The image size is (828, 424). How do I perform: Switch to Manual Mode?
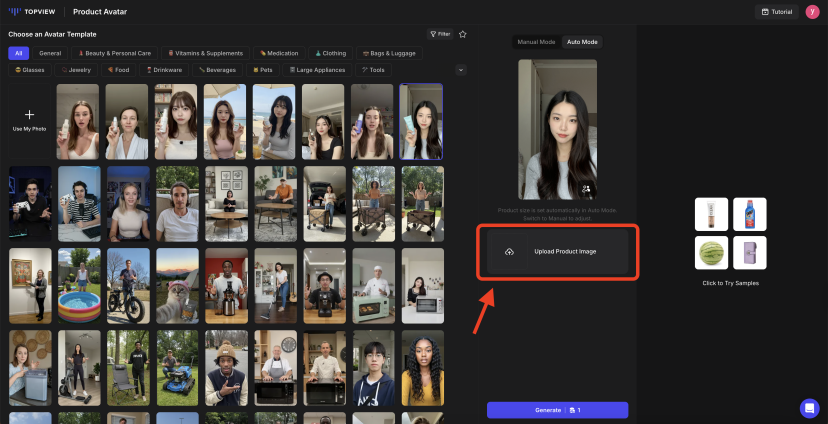tap(536, 42)
